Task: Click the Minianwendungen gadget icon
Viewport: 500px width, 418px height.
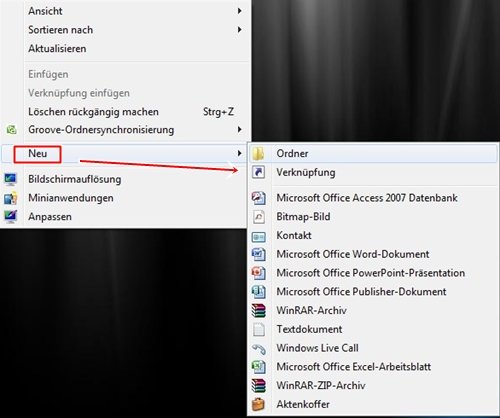Action: [x=11, y=198]
